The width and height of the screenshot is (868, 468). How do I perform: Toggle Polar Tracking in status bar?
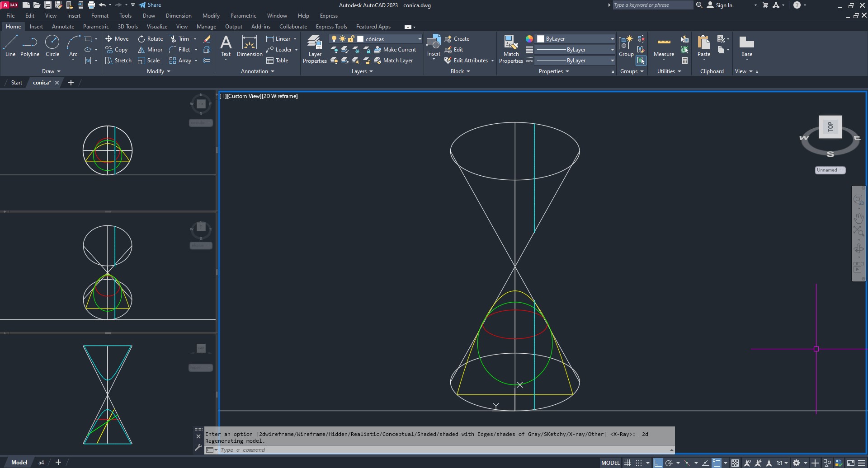(x=670, y=463)
